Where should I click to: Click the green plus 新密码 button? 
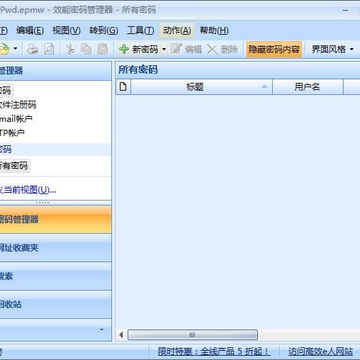pyautogui.click(x=139, y=50)
